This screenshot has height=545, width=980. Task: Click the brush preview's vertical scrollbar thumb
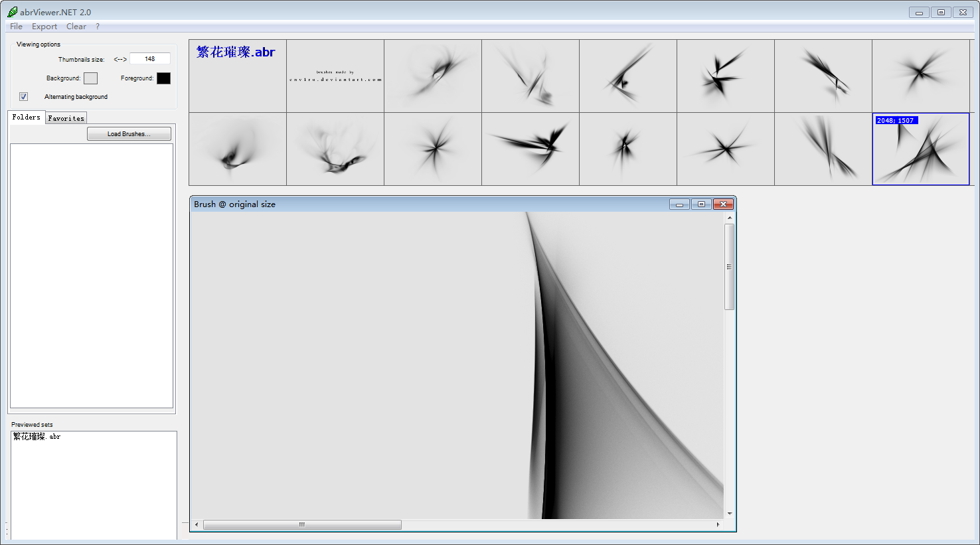730,267
